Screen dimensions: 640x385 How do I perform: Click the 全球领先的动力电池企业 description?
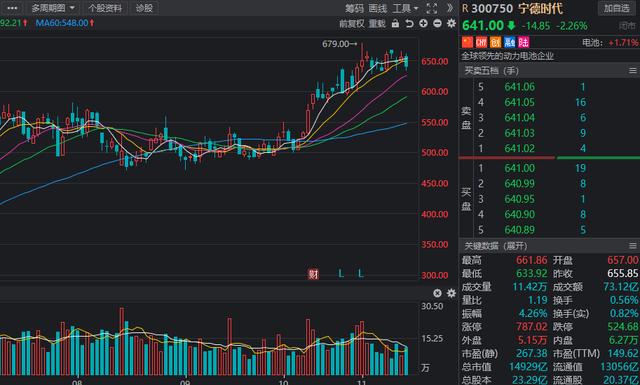pyautogui.click(x=507, y=56)
